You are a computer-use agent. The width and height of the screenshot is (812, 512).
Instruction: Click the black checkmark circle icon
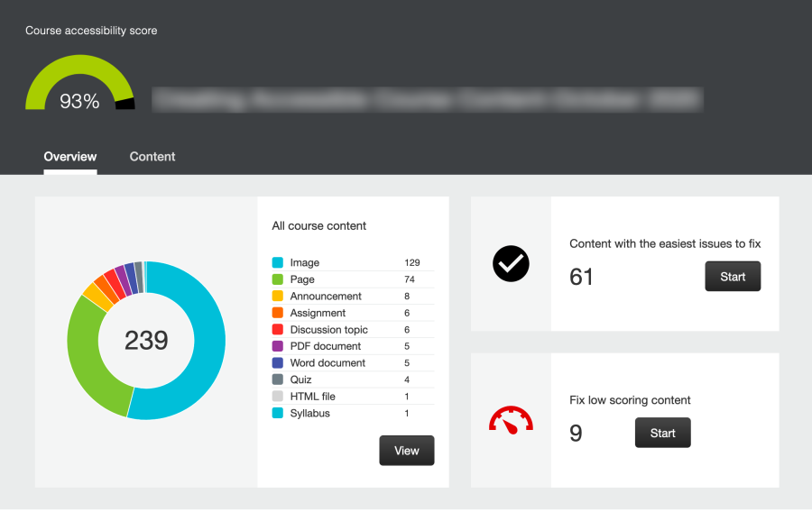pos(511,264)
